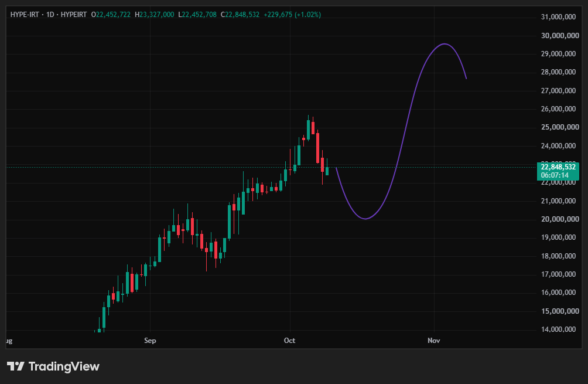Click the high value 23,327,000
Viewport: 588px width, 384px height.
click(157, 15)
